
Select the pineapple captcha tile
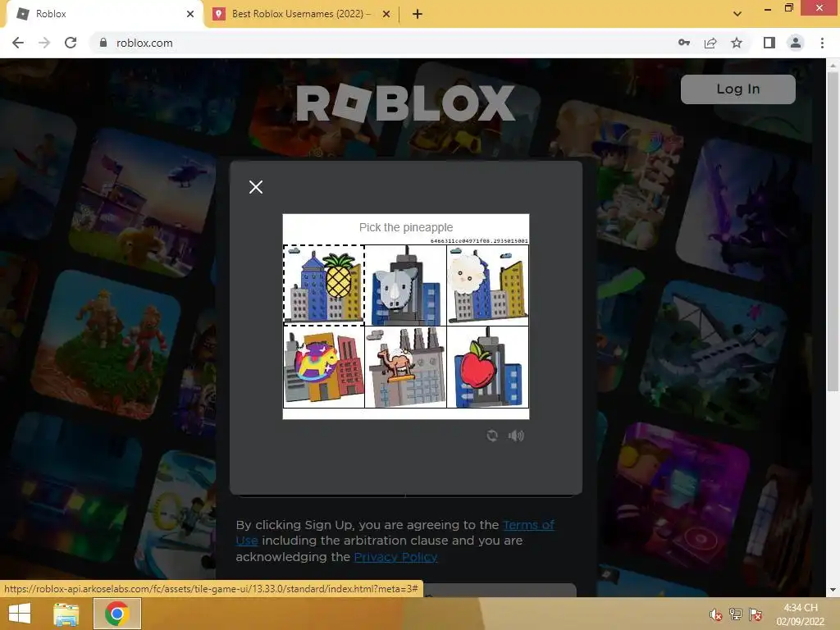tap(324, 285)
